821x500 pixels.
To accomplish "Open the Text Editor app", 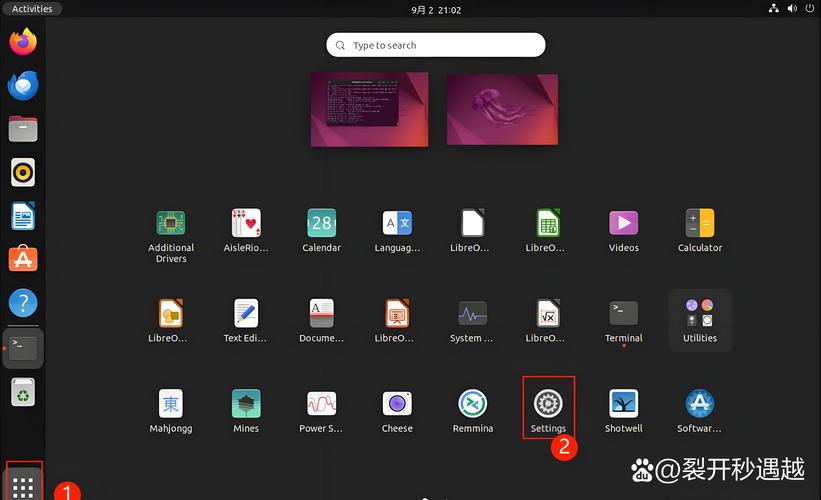I will coord(246,320).
